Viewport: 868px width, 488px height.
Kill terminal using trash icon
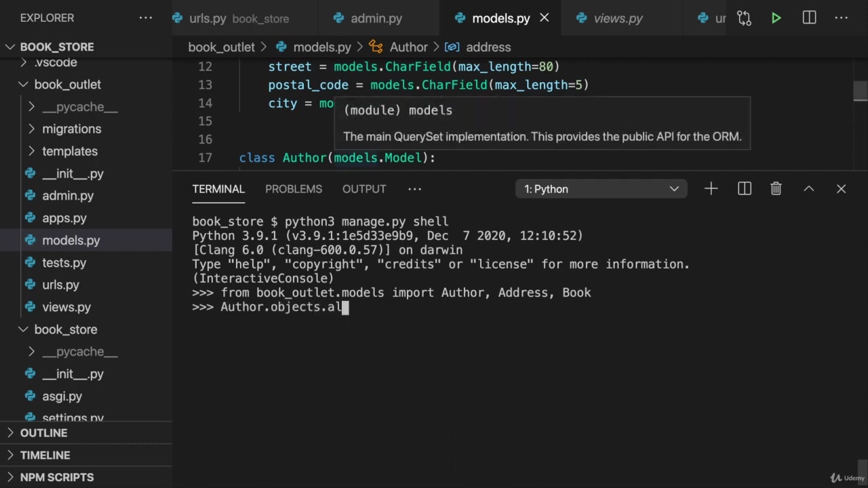[776, 189]
